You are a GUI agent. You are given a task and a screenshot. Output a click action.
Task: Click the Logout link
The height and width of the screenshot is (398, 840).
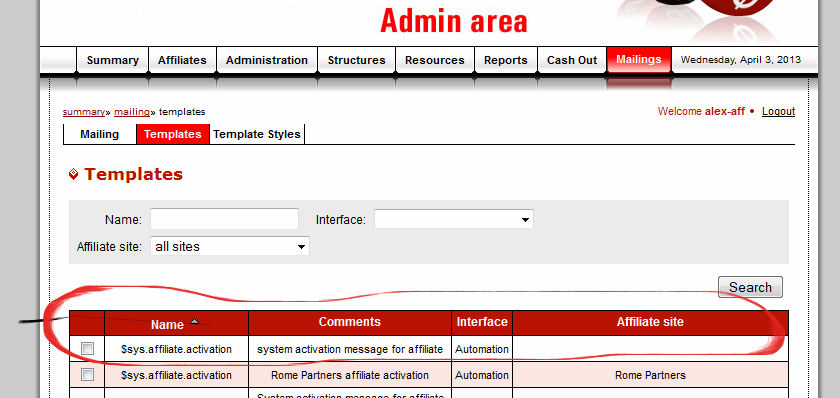[778, 111]
